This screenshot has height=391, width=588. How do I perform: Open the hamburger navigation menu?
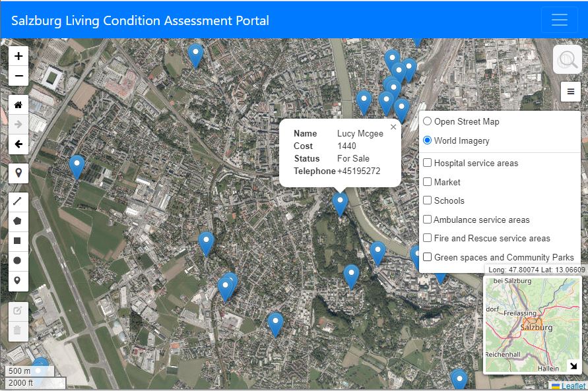(559, 20)
